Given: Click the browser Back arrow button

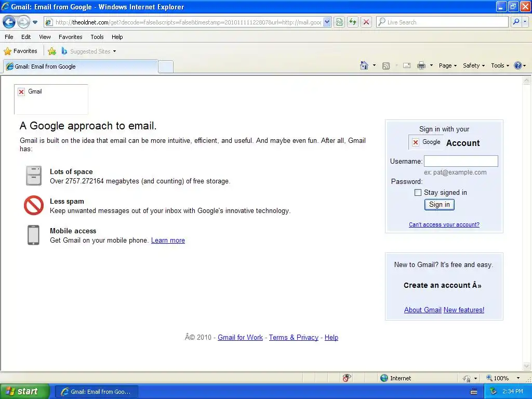Looking at the screenshot, I should pyautogui.click(x=9, y=22).
